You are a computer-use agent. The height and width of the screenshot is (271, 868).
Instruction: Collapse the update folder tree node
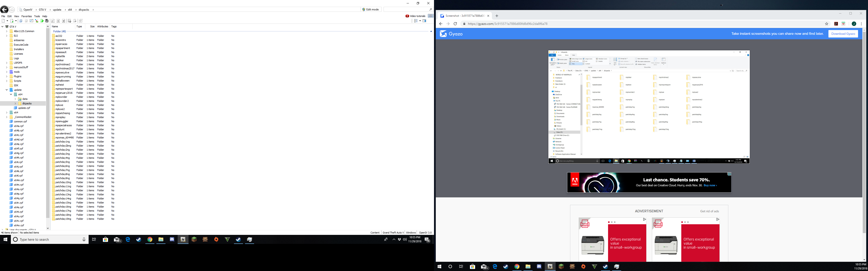pyautogui.click(x=7, y=90)
